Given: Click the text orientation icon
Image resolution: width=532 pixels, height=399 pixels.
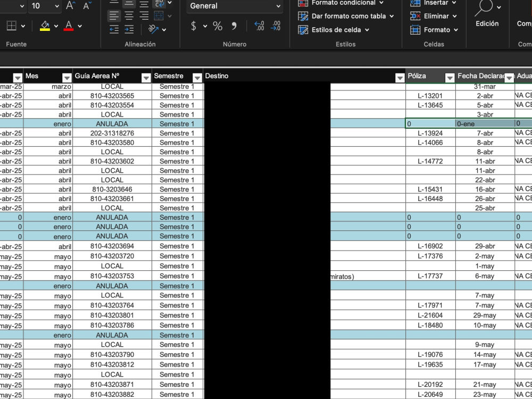Looking at the screenshot, I should point(153,29).
